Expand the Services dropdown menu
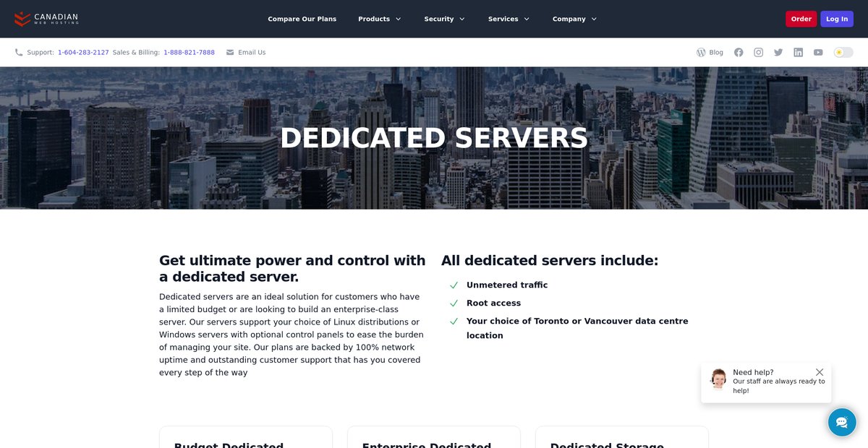Screen dimensions: 868x448 click(509, 19)
